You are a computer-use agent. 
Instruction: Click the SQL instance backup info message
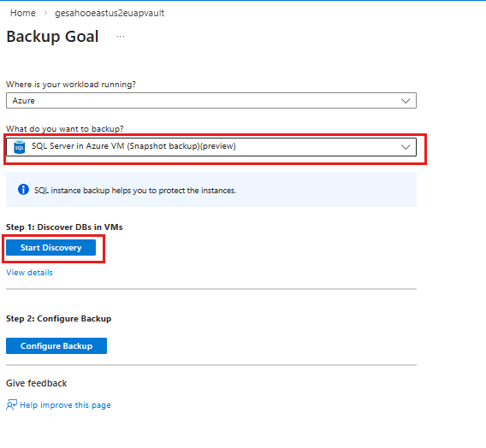pos(135,191)
